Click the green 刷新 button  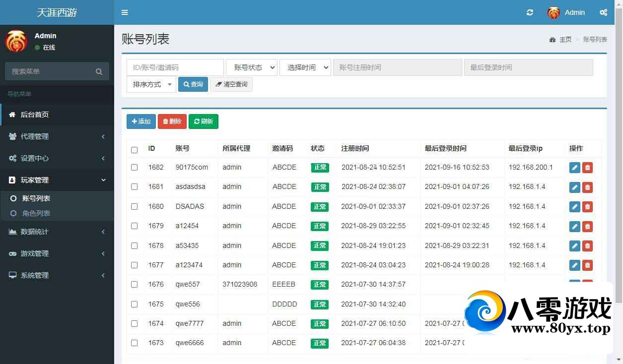pyautogui.click(x=204, y=121)
